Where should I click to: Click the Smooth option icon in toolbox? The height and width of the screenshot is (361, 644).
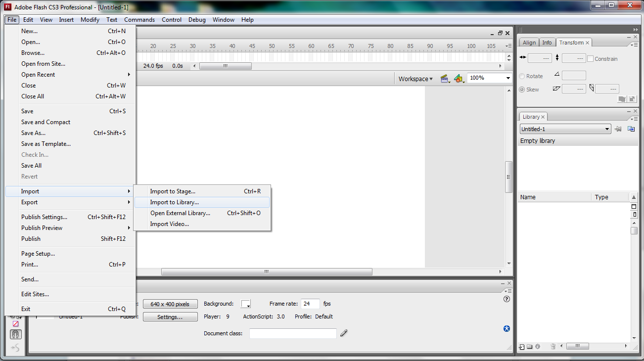[x=16, y=348]
